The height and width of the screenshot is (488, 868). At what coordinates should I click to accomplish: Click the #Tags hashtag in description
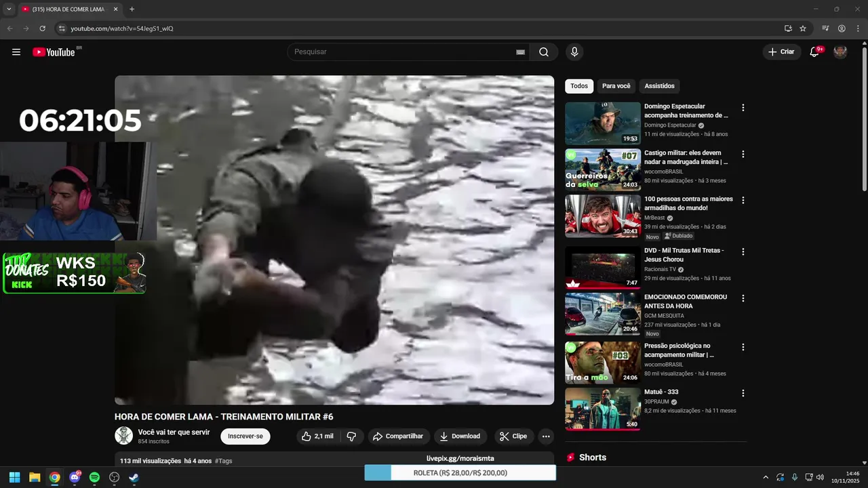(x=224, y=461)
